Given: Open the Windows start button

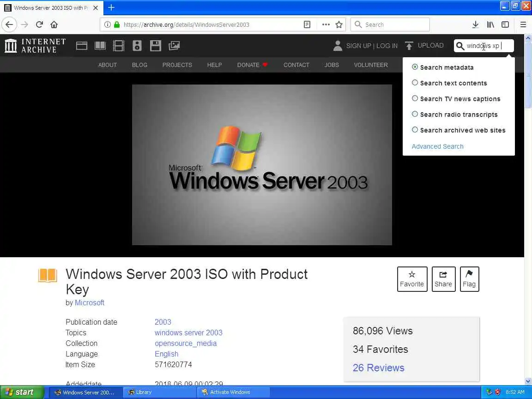Looking at the screenshot, I should pyautogui.click(x=22, y=392).
